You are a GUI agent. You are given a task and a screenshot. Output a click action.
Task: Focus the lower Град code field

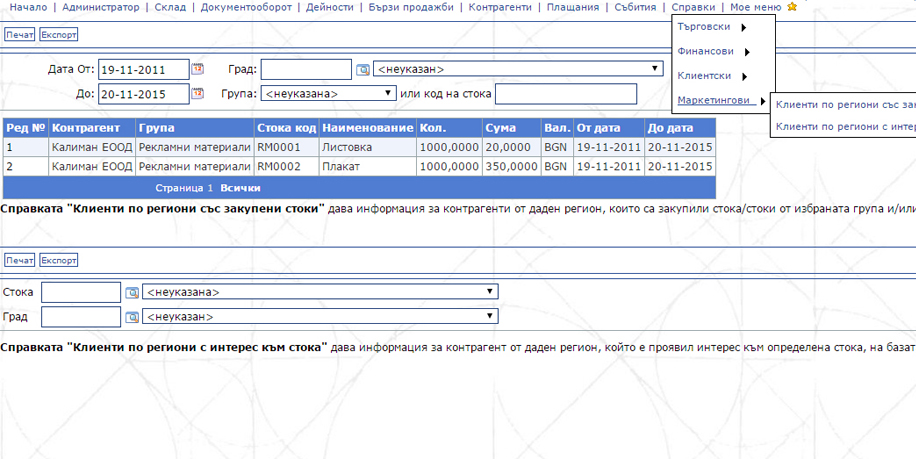coord(81,317)
